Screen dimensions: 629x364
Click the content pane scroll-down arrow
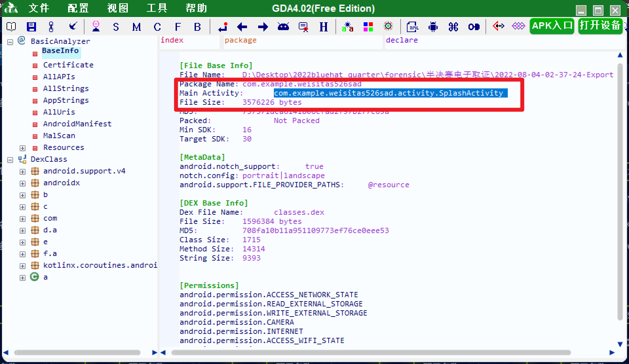click(620, 344)
